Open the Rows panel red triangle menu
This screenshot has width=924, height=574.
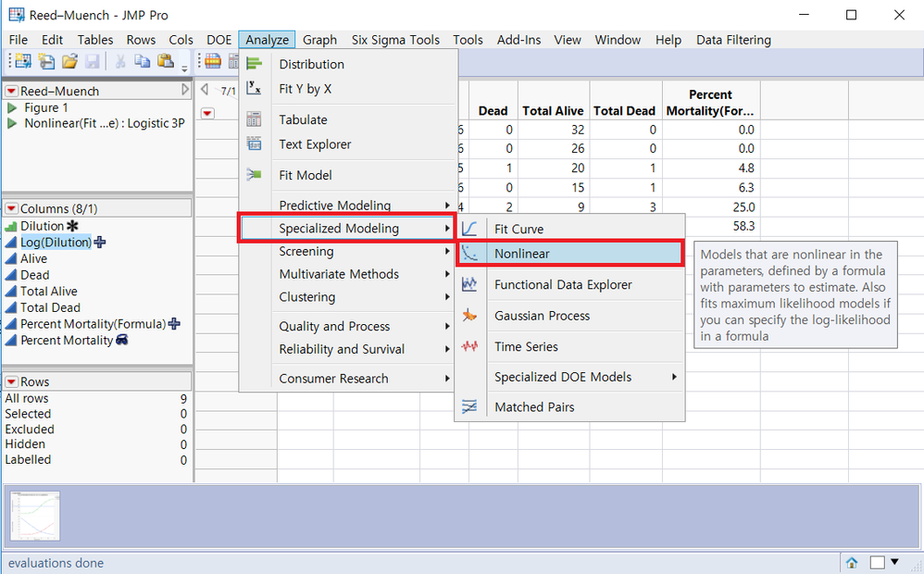coord(11,381)
